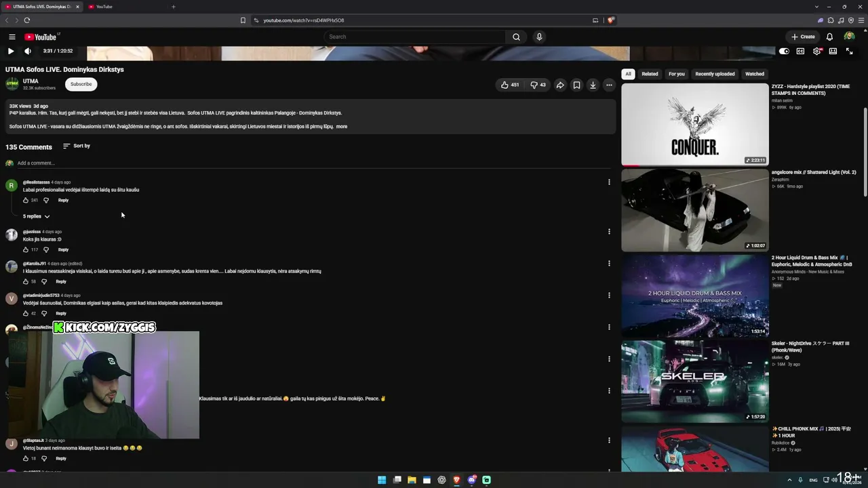Viewport: 868px width, 488px height.
Task: Open the '2 Hour Liquid Drum & Bass Mix' title
Action: [812, 261]
